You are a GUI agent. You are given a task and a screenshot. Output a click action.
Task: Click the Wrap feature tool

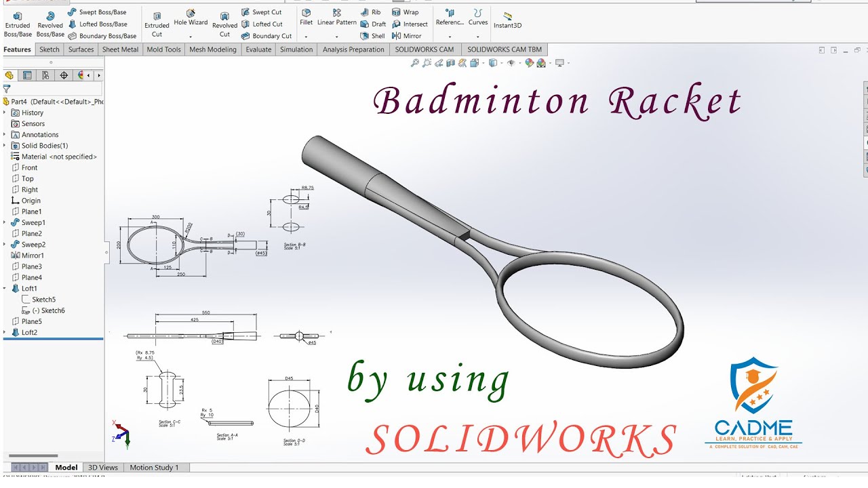[x=406, y=12]
